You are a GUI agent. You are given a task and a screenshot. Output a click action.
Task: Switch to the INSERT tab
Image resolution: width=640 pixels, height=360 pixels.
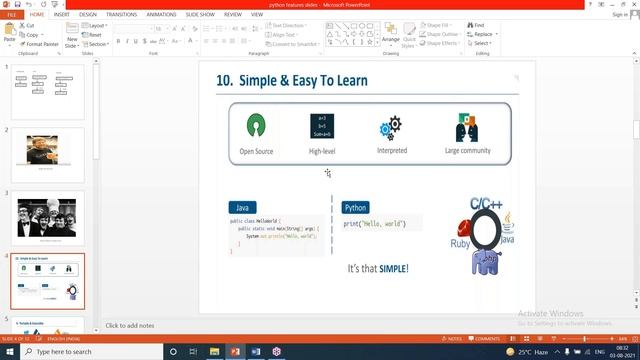tap(62, 14)
